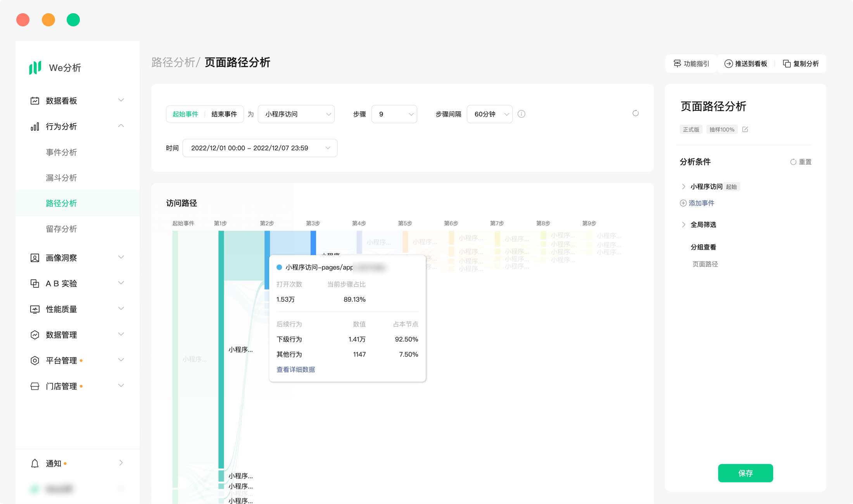The image size is (853, 504).
Task: Click the 页面路径 grouping option
Action: [705, 264]
